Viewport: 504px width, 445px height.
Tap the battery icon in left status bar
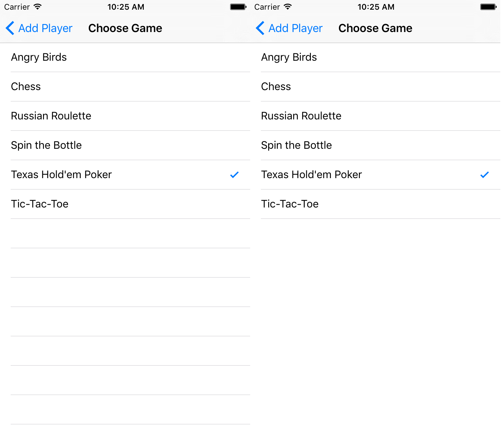(x=238, y=7)
